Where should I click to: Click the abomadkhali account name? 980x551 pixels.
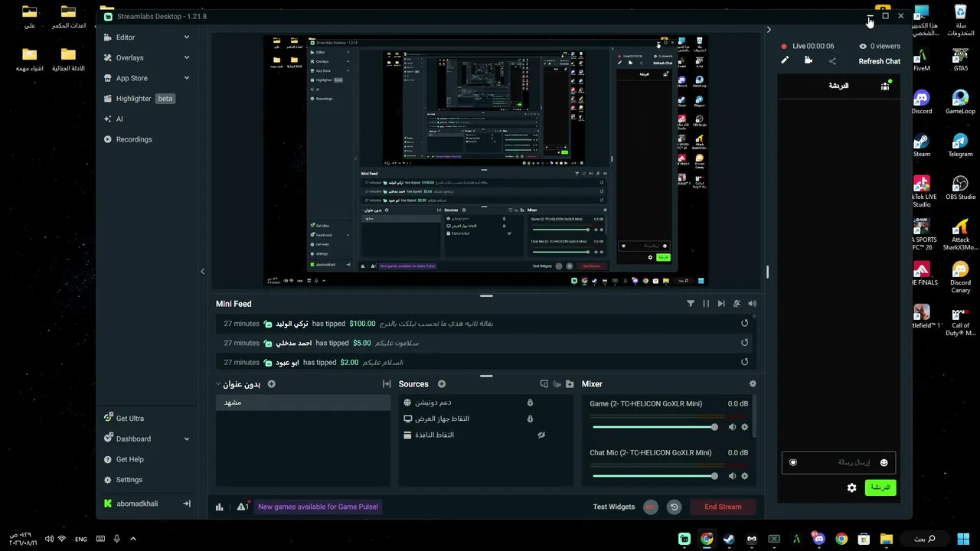click(137, 504)
